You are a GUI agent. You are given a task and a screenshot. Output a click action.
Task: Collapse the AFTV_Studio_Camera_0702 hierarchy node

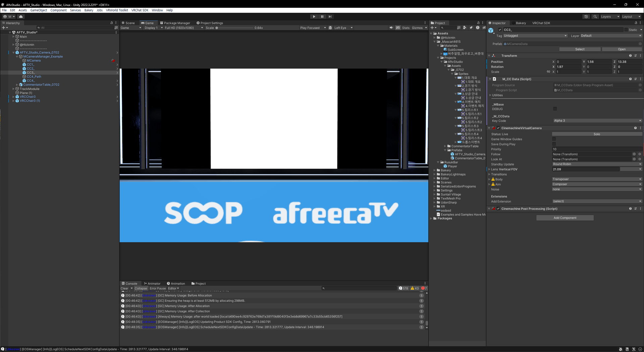[x=13, y=53]
